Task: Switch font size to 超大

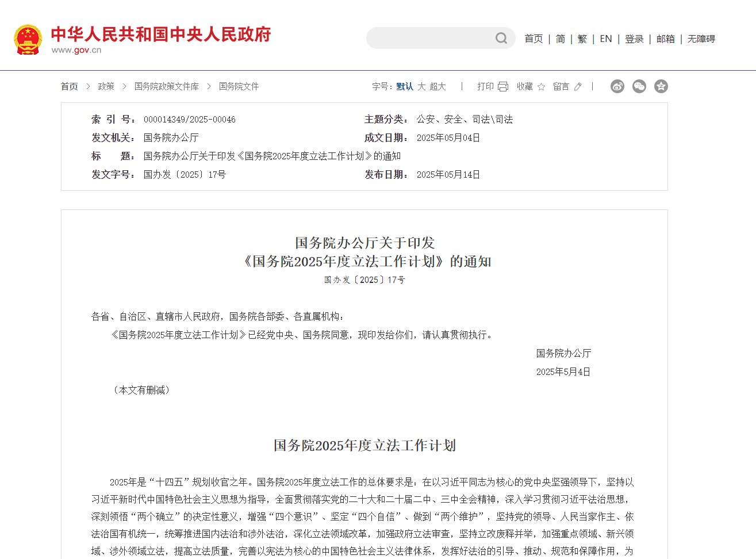Action: (438, 86)
